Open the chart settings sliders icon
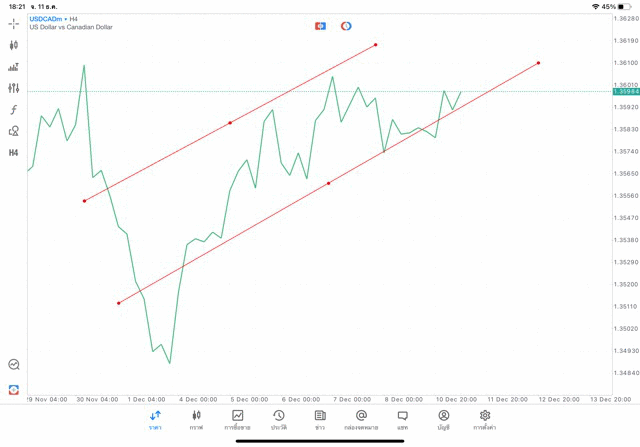The width and height of the screenshot is (640, 447). click(14, 88)
